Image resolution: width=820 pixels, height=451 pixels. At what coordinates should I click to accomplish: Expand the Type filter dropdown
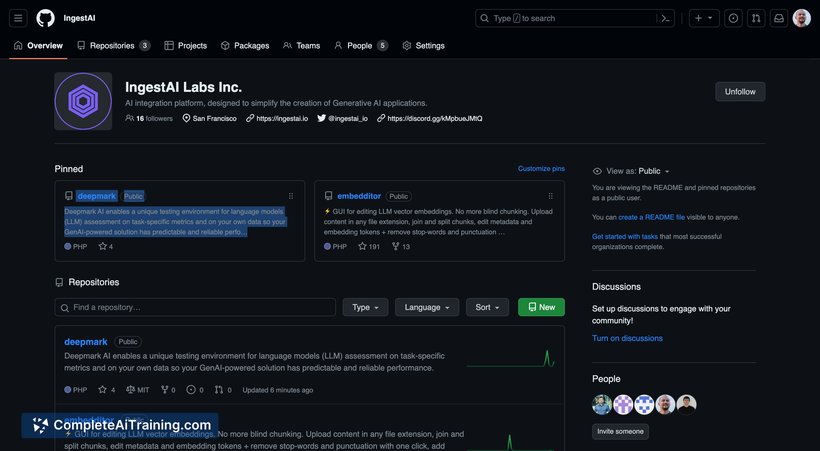366,308
